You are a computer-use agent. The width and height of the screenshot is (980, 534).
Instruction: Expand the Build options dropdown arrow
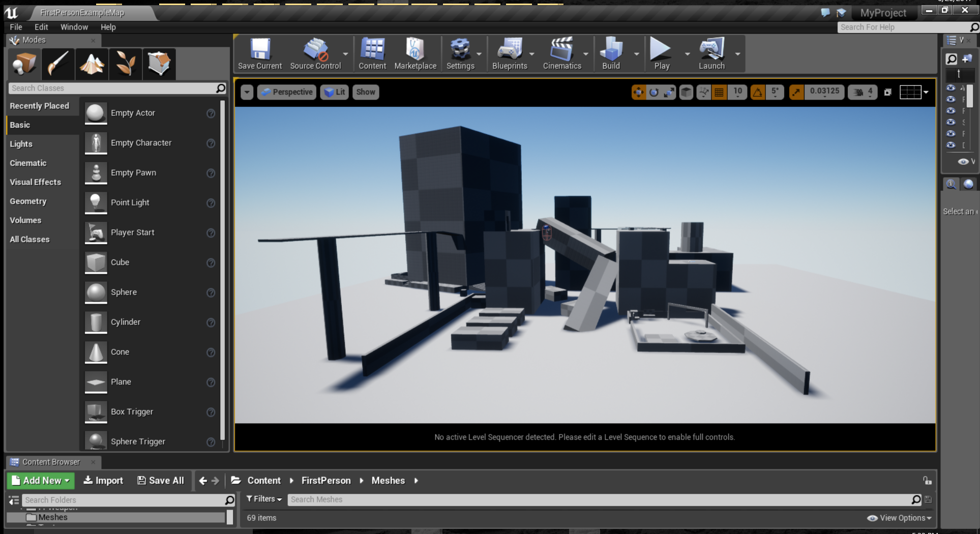pyautogui.click(x=636, y=54)
